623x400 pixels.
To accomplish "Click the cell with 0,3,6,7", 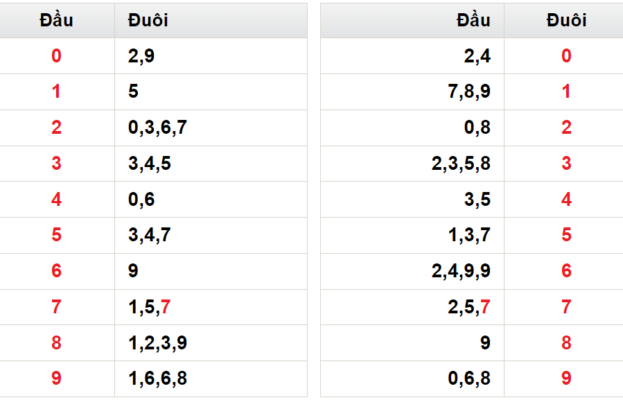I will 211,128.
